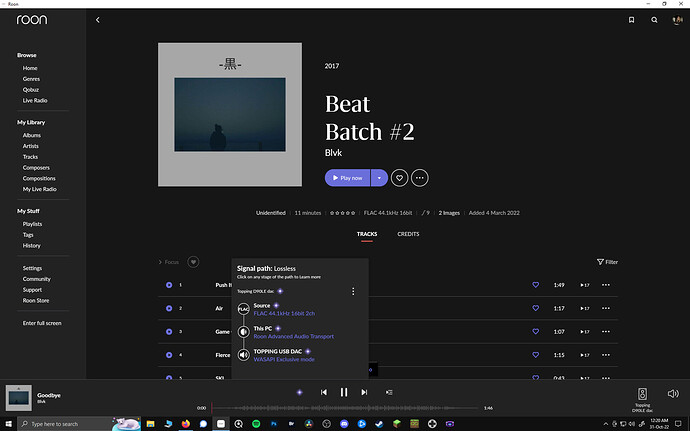Open the queue icon next to playback controls

(389, 392)
